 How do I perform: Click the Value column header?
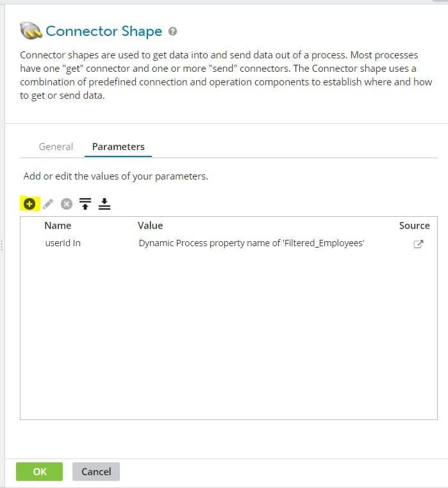(x=150, y=226)
